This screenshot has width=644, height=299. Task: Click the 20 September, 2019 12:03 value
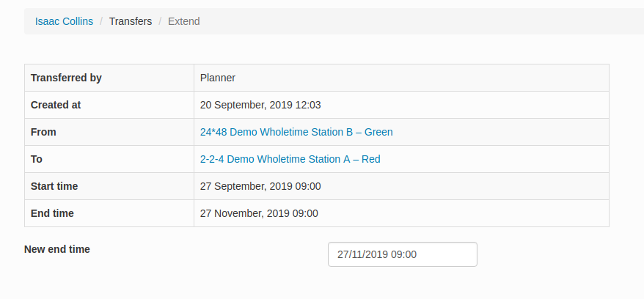[260, 105]
